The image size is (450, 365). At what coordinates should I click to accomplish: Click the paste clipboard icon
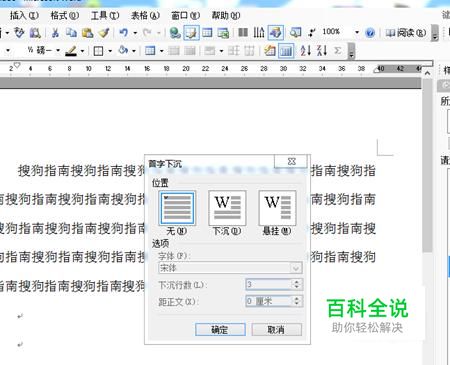point(87,33)
